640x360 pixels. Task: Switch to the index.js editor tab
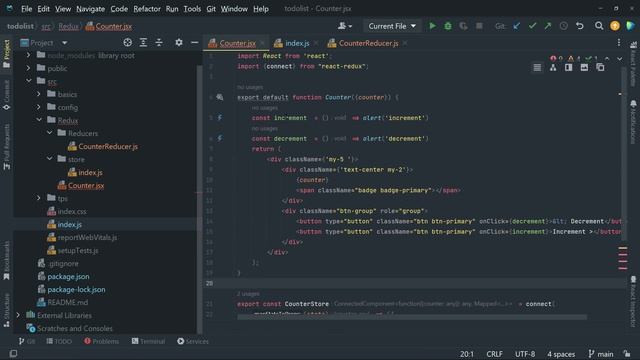(297, 43)
